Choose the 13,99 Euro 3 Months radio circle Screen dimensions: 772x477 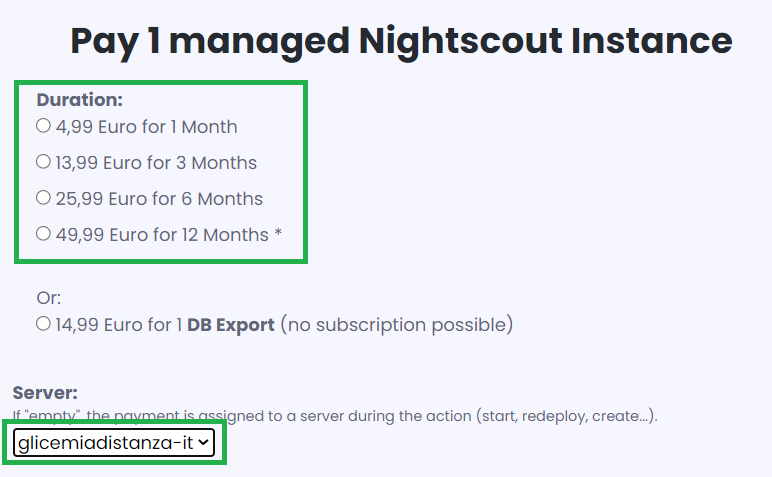[x=43, y=161]
